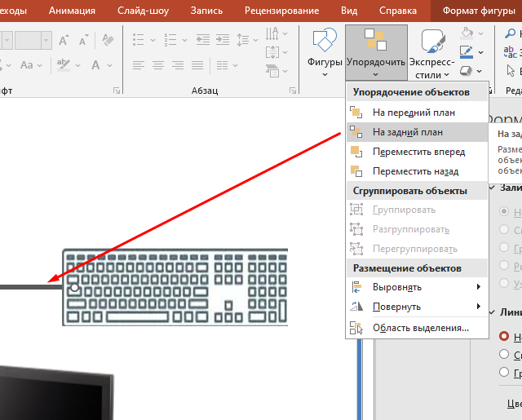This screenshot has height=420, width=522.
Task: Click the align text vertically icon
Action: tap(272, 52)
